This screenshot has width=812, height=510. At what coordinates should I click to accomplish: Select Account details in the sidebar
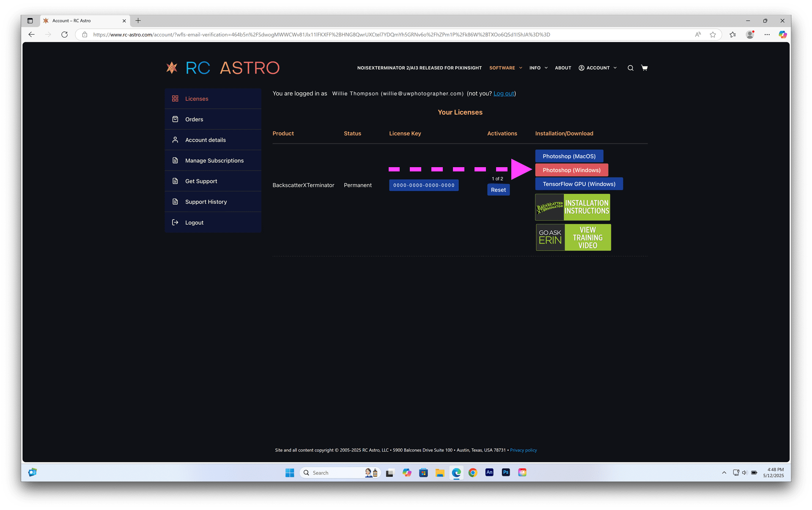tap(213, 140)
